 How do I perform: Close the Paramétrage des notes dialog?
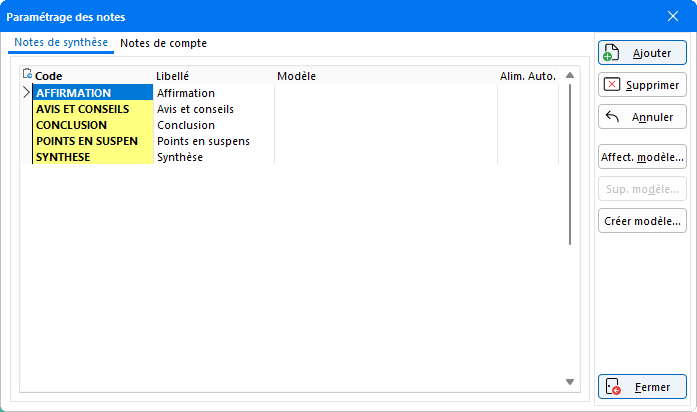tap(672, 16)
